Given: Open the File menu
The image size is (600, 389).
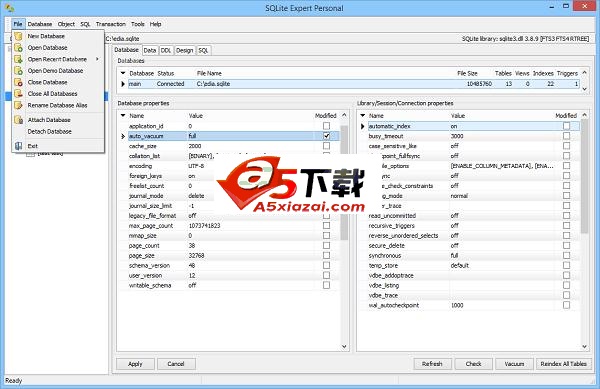Looking at the screenshot, I should (x=18, y=24).
